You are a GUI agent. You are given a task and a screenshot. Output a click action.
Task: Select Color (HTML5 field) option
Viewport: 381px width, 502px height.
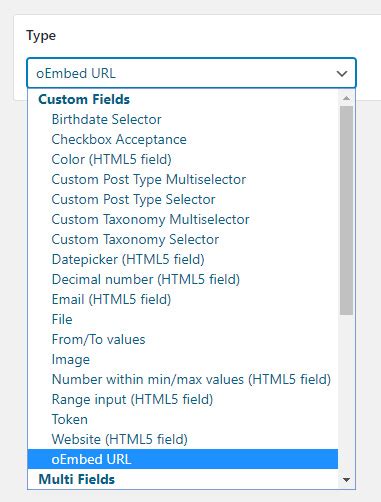point(183,159)
